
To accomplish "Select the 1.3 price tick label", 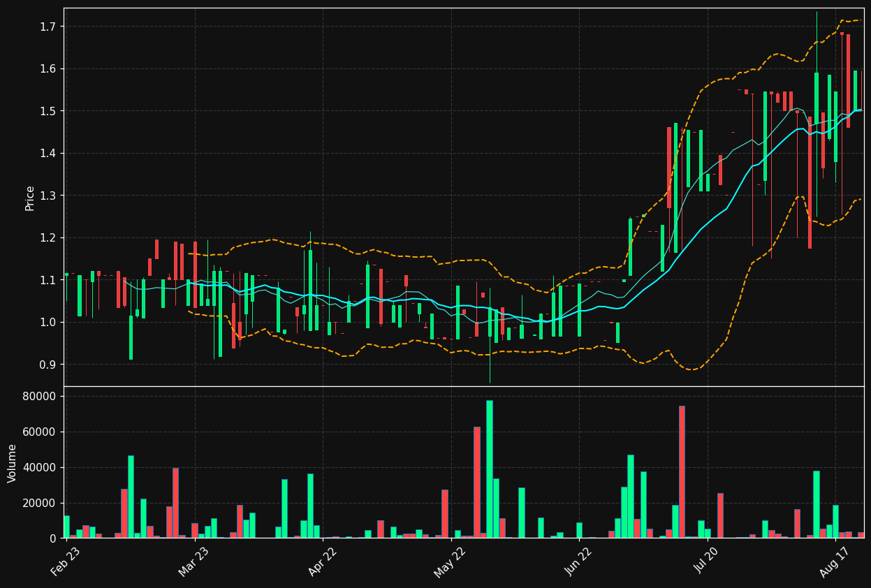I will click(x=49, y=196).
